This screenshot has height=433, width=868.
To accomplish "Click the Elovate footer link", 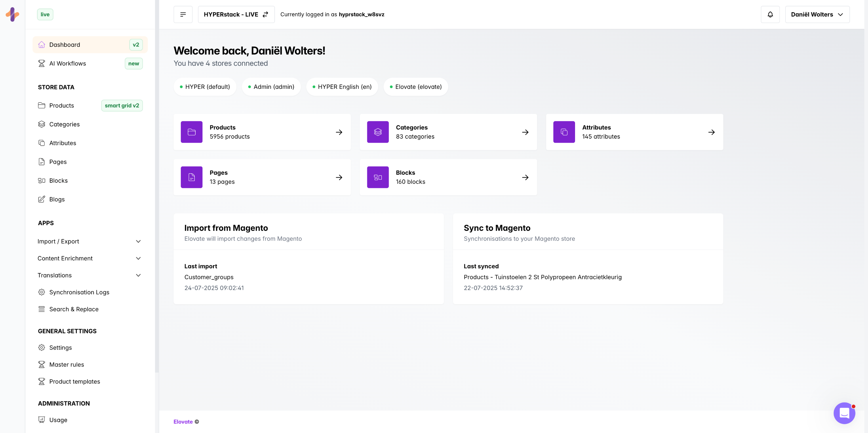I will coord(183,421).
